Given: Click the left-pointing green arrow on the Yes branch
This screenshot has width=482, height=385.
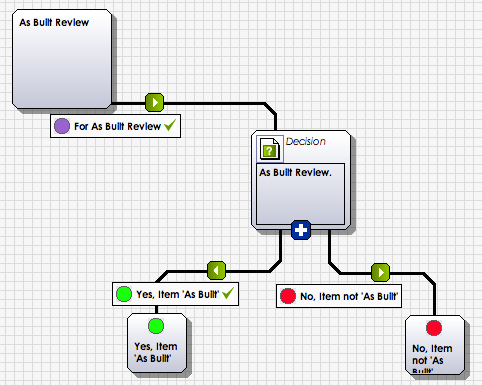Looking at the screenshot, I should tap(216, 270).
